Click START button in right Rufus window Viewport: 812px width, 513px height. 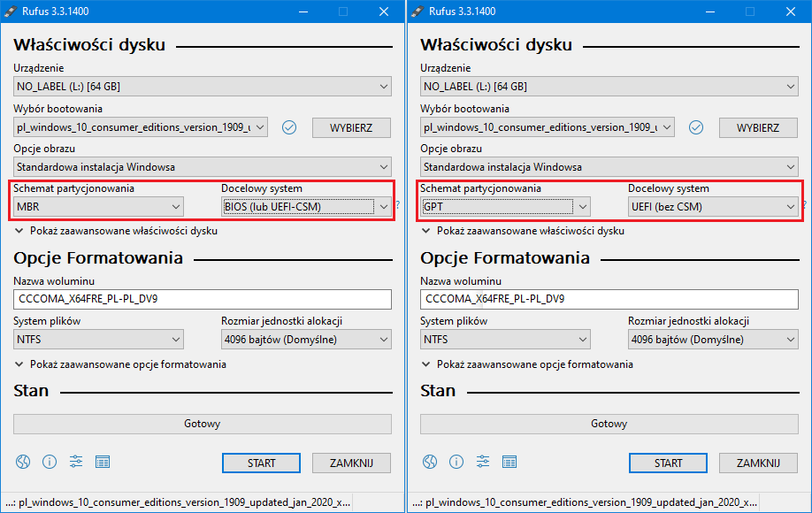669,463
